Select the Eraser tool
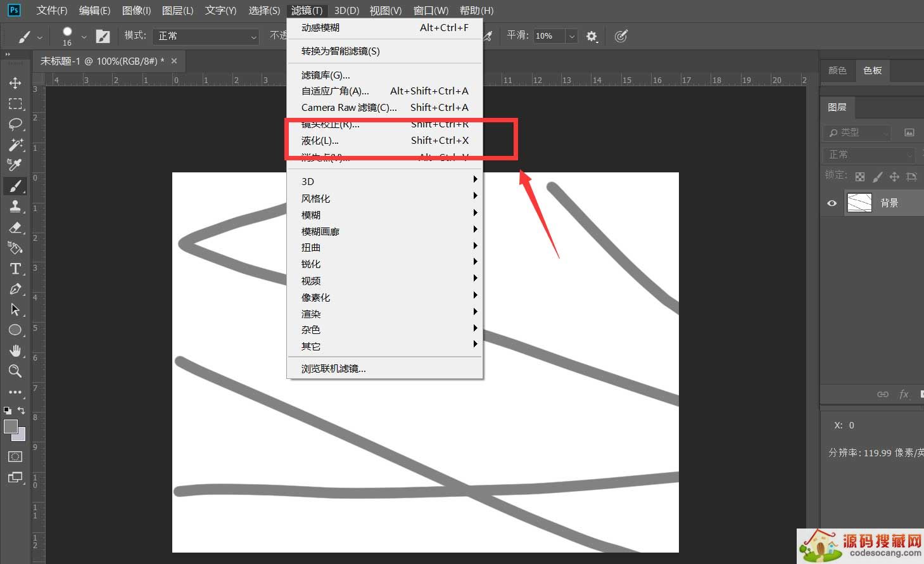 click(x=15, y=227)
